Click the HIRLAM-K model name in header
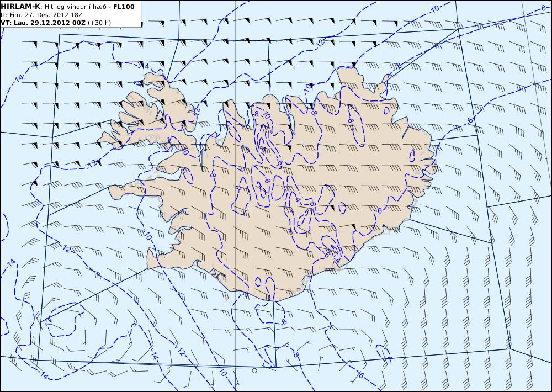Screen dimensions: 552x392 tap(20, 7)
